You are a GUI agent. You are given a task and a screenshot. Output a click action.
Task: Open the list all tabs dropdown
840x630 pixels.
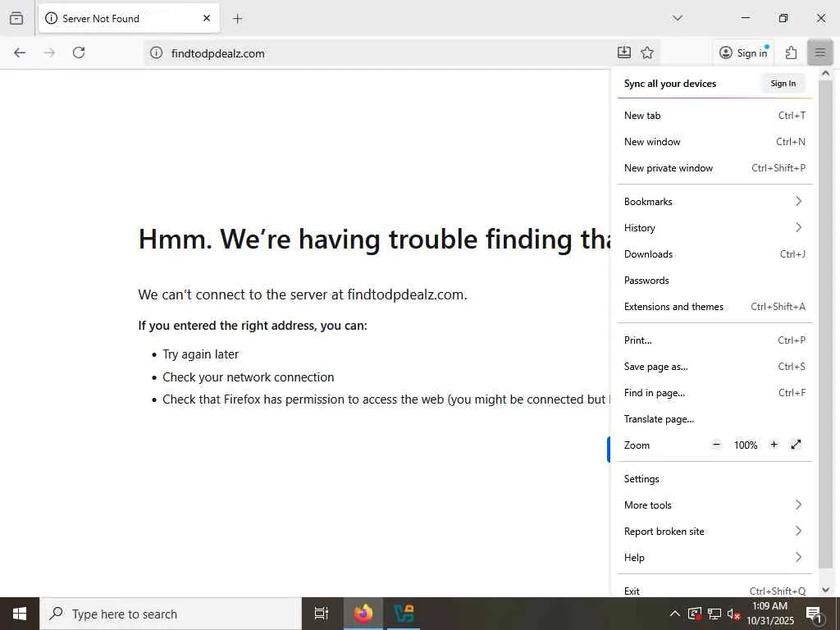[x=678, y=18]
